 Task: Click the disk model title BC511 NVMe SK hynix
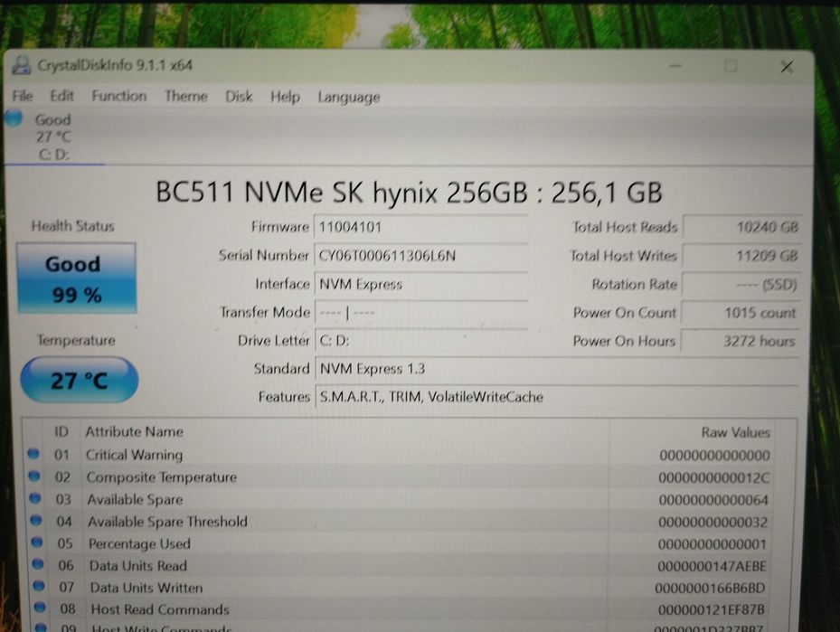[x=409, y=192]
